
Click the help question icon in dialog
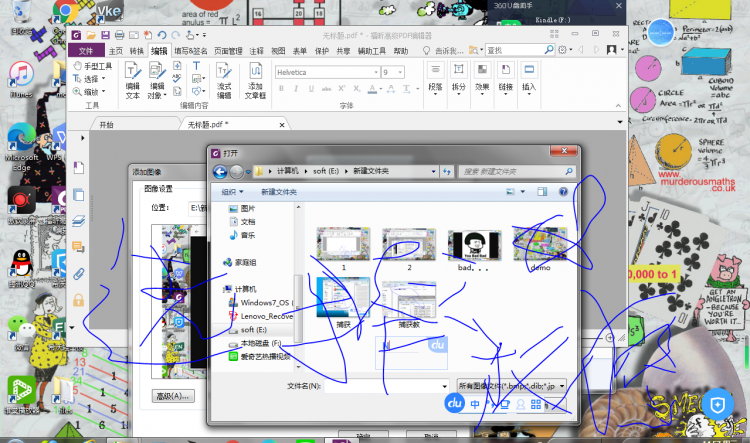pos(563,191)
